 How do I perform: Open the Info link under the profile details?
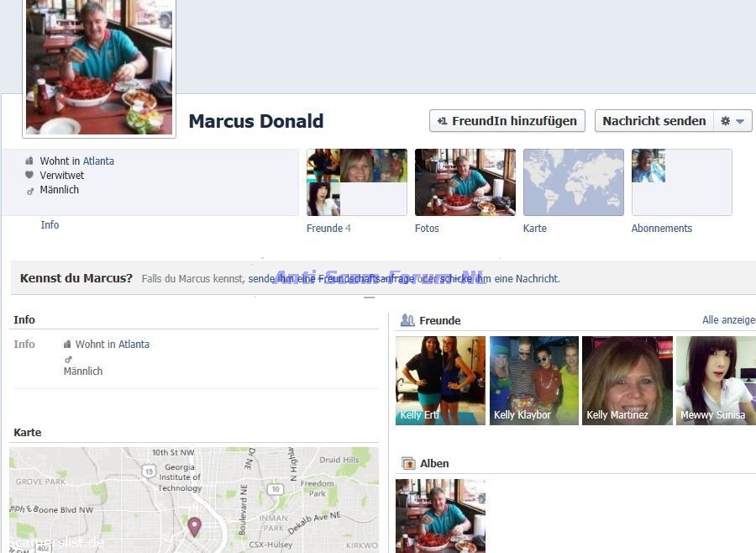coord(50,225)
